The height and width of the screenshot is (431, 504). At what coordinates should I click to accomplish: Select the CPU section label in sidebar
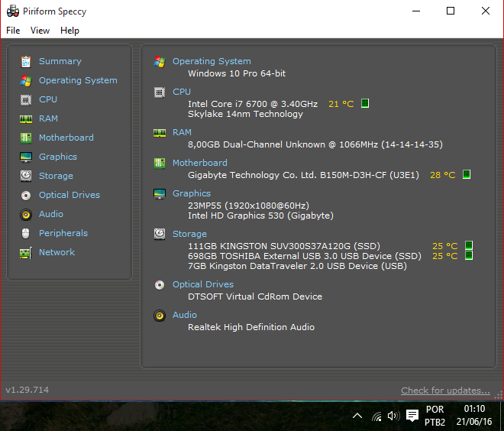(x=48, y=99)
